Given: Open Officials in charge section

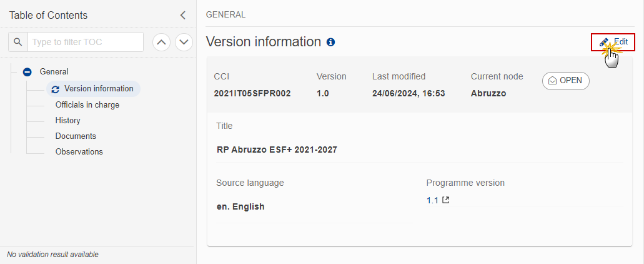Looking at the screenshot, I should 87,105.
